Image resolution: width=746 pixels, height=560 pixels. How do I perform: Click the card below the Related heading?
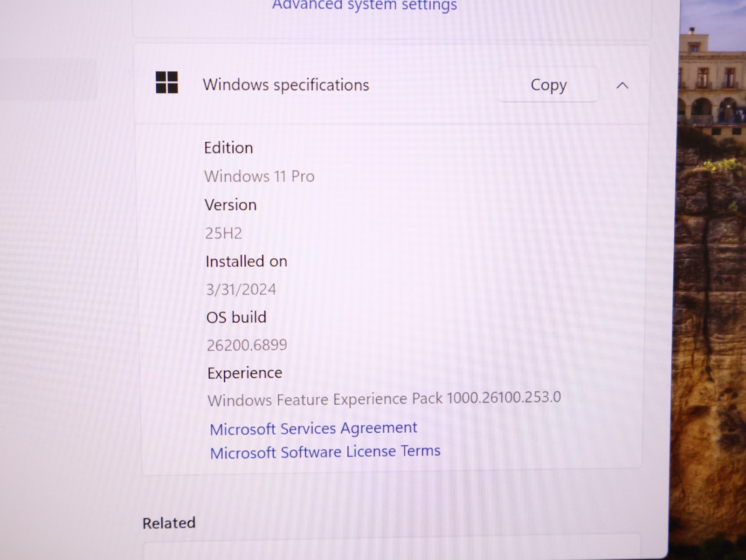point(392,548)
